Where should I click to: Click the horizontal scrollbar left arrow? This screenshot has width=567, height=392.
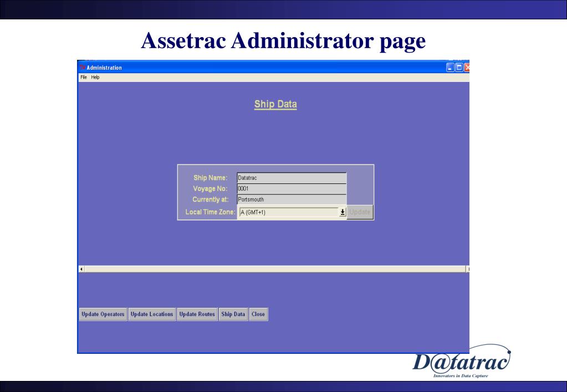tap(81, 269)
